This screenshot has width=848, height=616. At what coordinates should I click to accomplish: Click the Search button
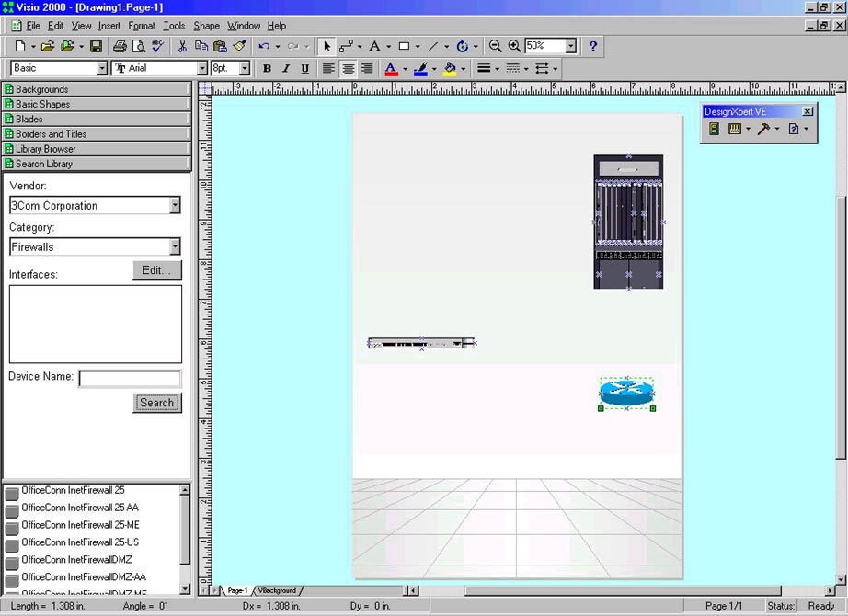pyautogui.click(x=156, y=403)
